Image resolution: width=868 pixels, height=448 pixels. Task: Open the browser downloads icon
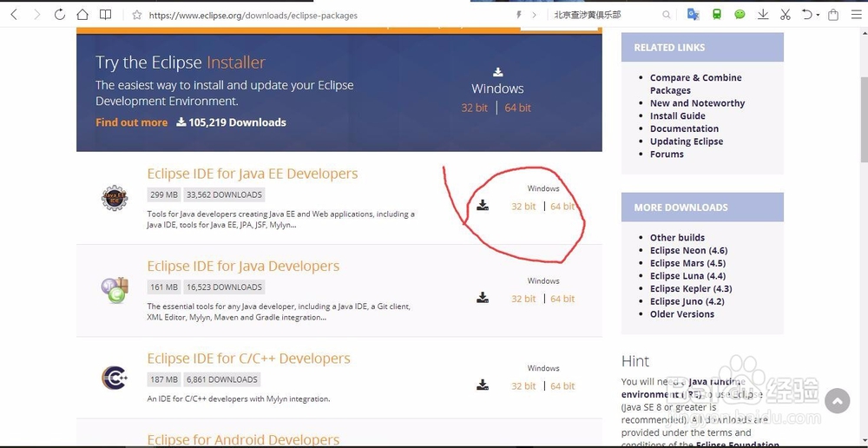tap(763, 15)
